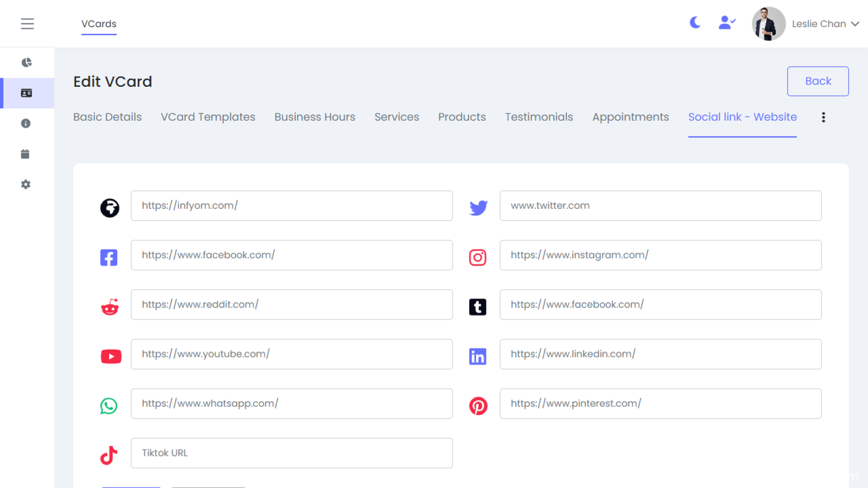868x488 pixels.
Task: Click the Pinterest icon
Action: 478,406
